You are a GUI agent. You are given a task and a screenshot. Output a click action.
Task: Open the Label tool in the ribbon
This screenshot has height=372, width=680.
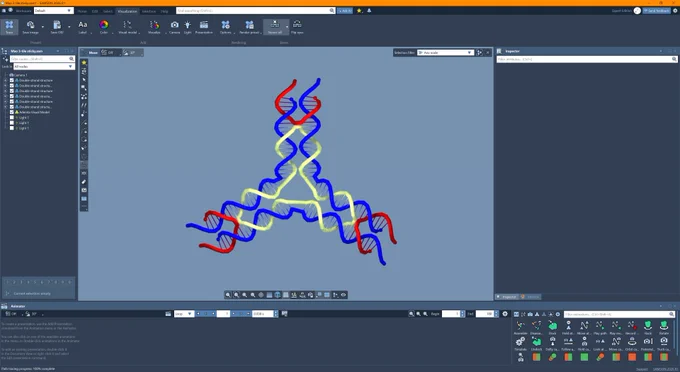pyautogui.click(x=82, y=27)
